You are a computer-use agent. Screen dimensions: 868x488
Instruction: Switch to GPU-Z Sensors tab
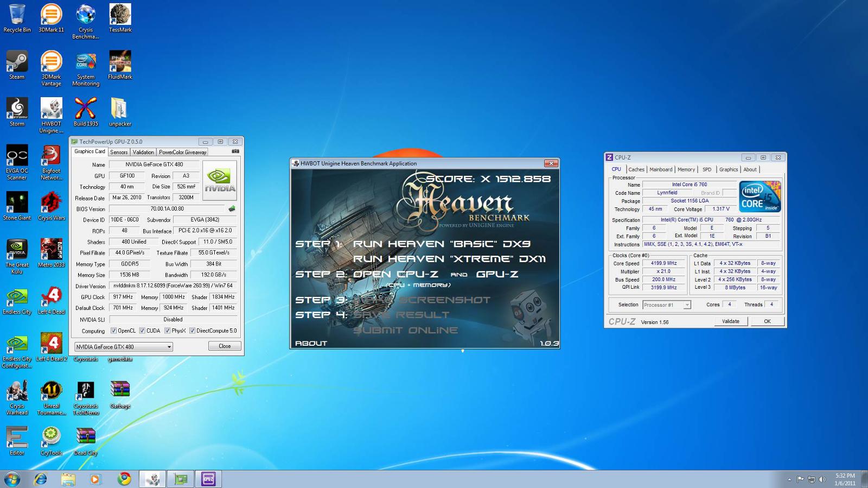point(119,152)
